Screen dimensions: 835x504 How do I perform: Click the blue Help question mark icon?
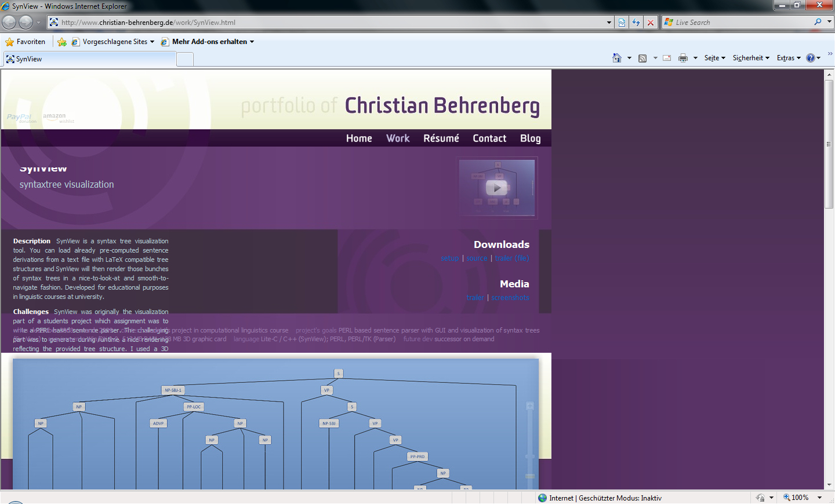[x=810, y=58]
